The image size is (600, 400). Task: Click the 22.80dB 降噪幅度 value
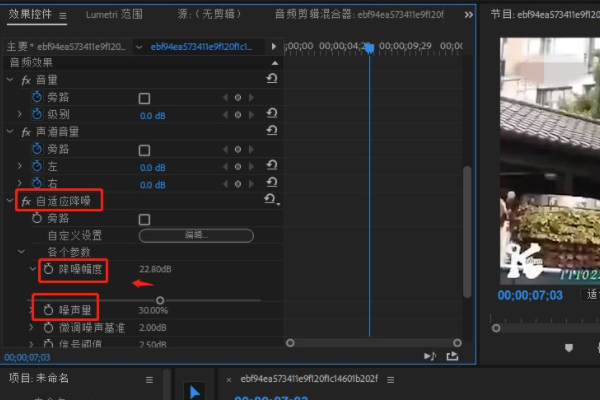[155, 269]
